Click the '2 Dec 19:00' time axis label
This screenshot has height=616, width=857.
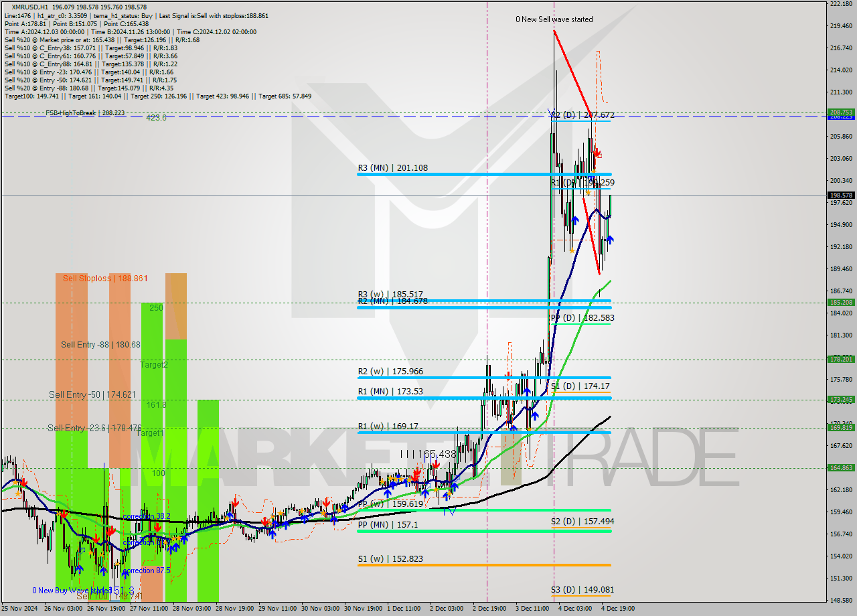pos(489,609)
